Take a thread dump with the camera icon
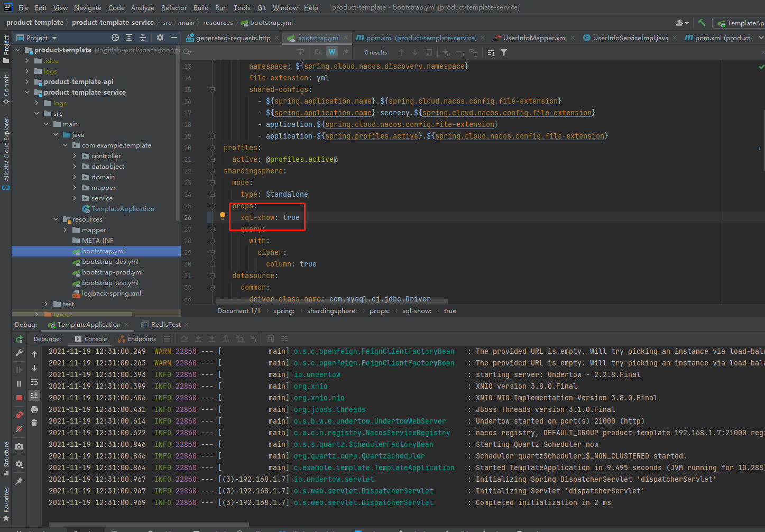 pos(20,447)
